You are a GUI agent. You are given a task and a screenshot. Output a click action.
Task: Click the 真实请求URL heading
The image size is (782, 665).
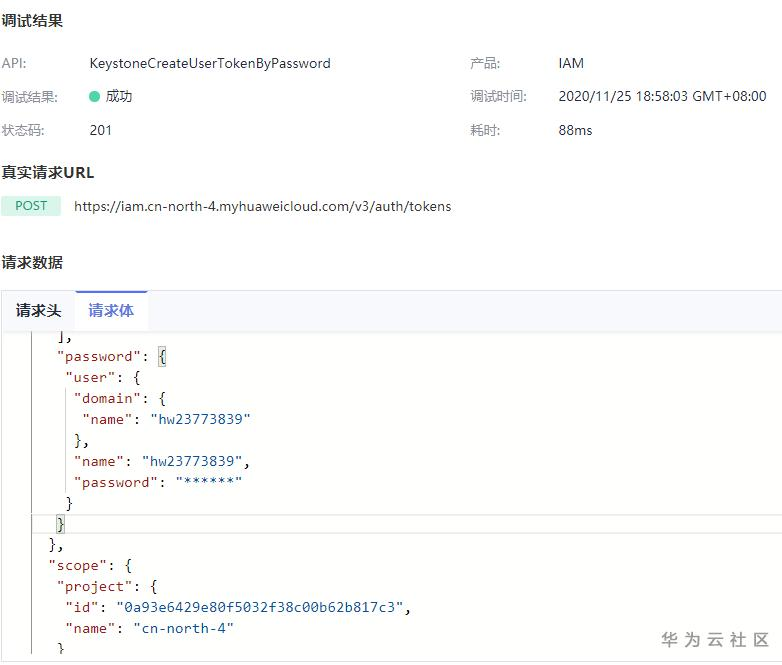coord(48,172)
